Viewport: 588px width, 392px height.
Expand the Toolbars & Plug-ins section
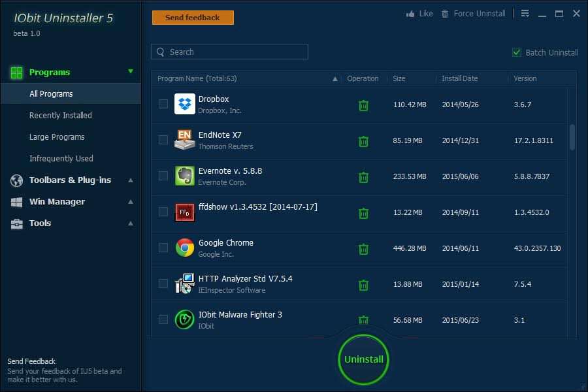pyautogui.click(x=131, y=180)
